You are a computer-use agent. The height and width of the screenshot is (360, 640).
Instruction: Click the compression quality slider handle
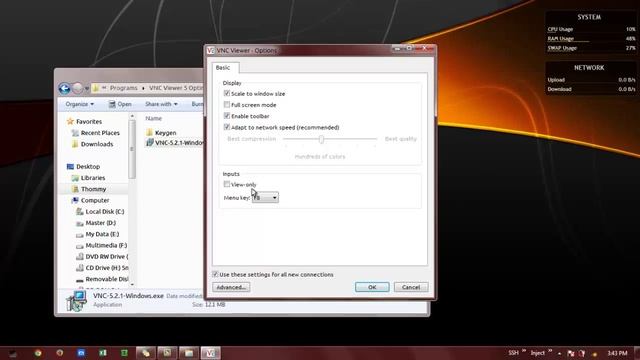(x=322, y=139)
